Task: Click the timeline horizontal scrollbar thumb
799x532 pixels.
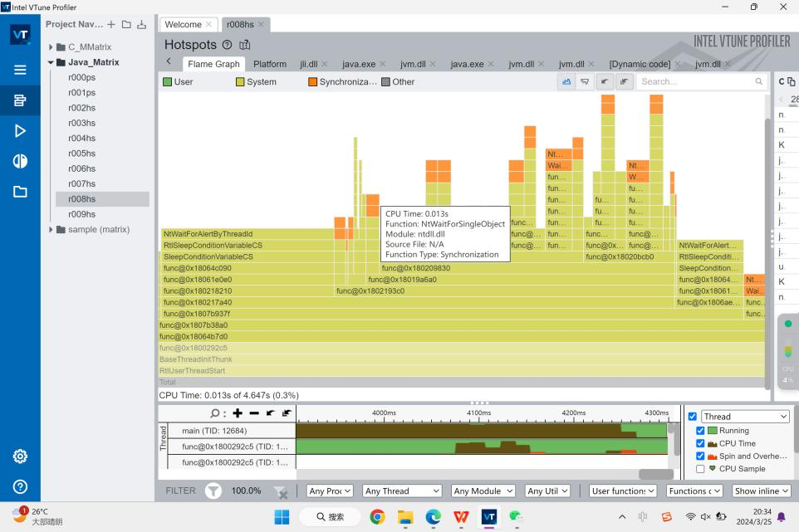Action: click(x=656, y=474)
